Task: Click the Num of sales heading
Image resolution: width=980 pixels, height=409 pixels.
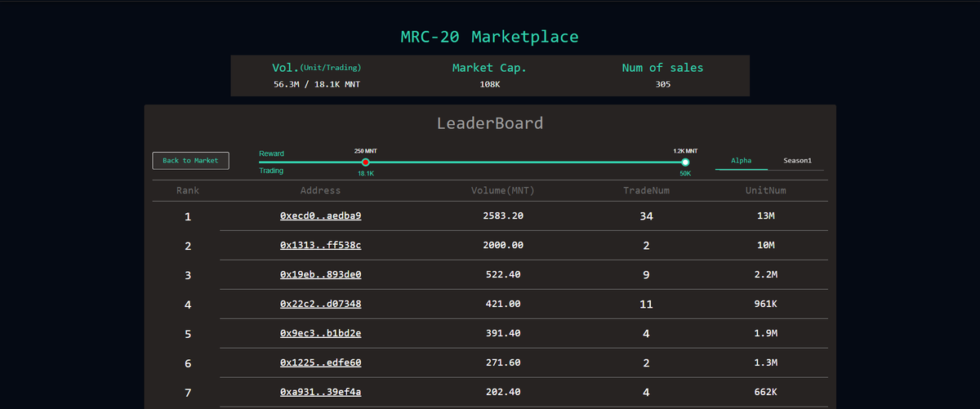Action: click(x=662, y=68)
